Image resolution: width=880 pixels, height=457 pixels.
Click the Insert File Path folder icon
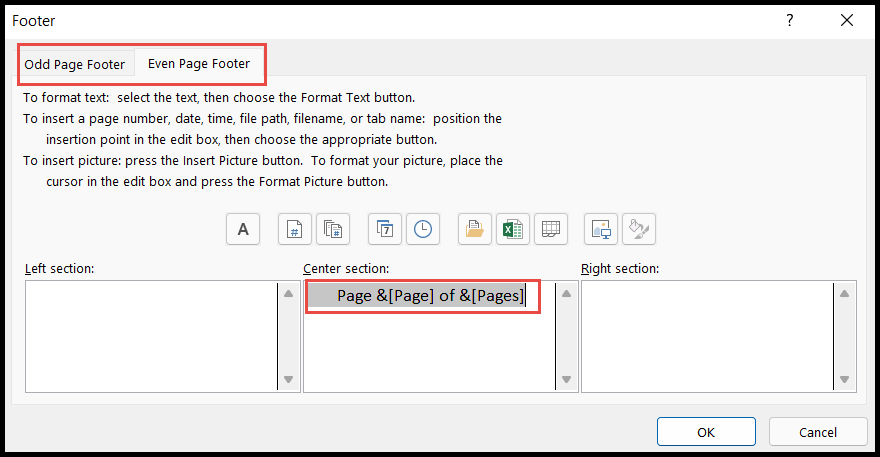point(475,229)
